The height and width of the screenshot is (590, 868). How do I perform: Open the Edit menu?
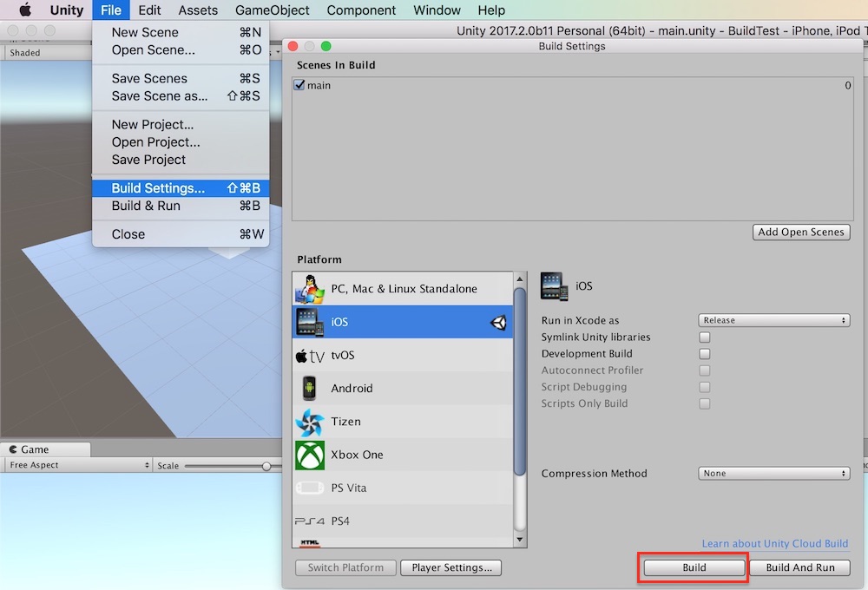point(149,10)
